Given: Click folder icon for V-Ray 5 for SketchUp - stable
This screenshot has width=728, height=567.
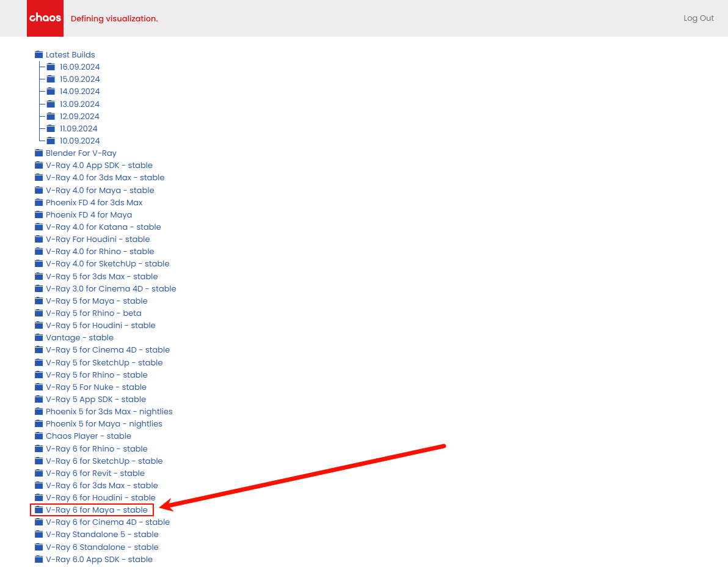Looking at the screenshot, I should click(x=39, y=363).
